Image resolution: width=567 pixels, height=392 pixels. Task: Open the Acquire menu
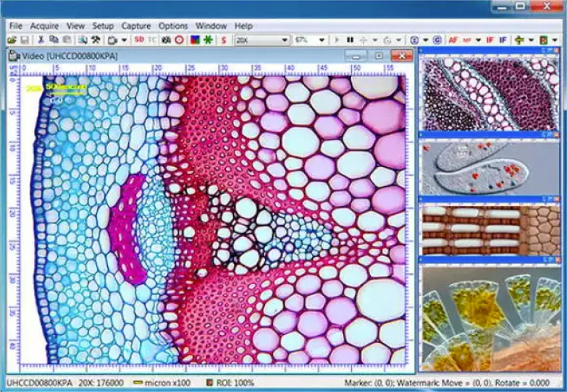point(44,26)
